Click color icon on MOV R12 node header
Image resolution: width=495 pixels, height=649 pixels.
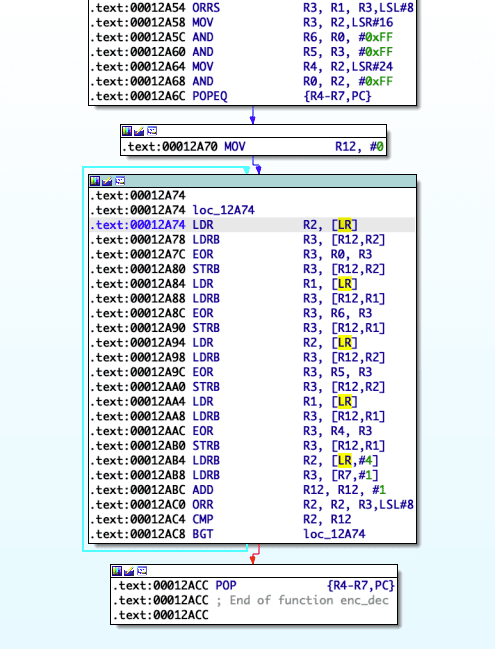(127, 131)
